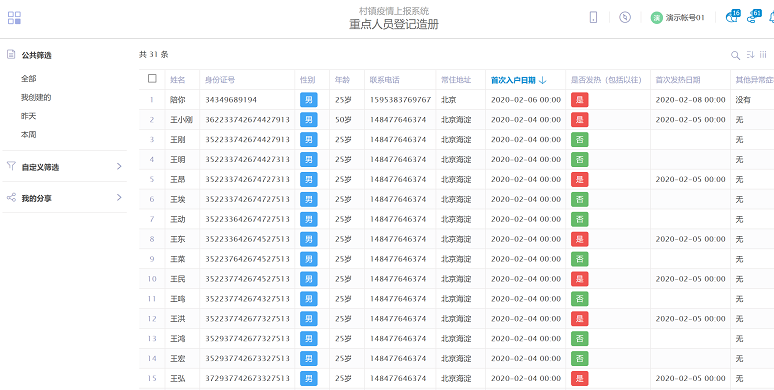Screen dimensions: 774x390
Task: Select the 我创建的 filter
Action: point(36,97)
